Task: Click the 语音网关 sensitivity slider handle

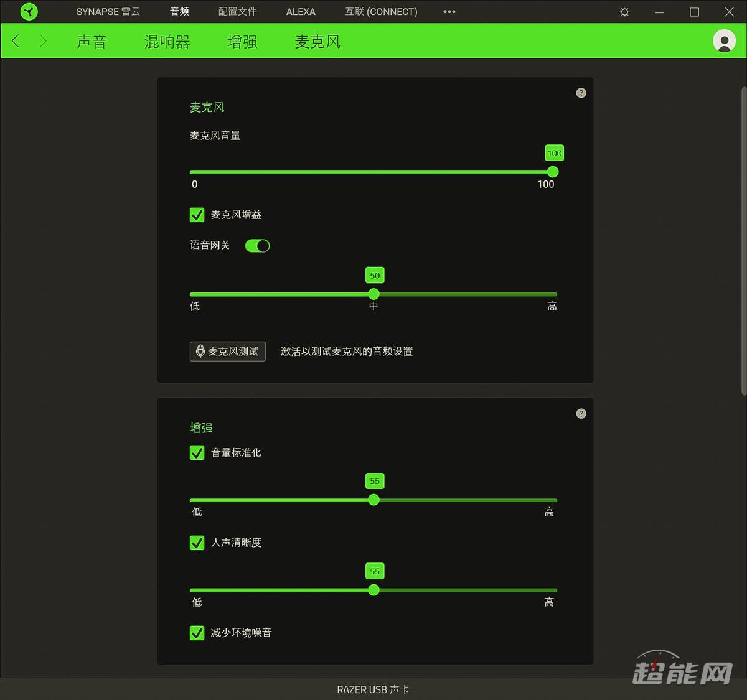Action: 374,294
